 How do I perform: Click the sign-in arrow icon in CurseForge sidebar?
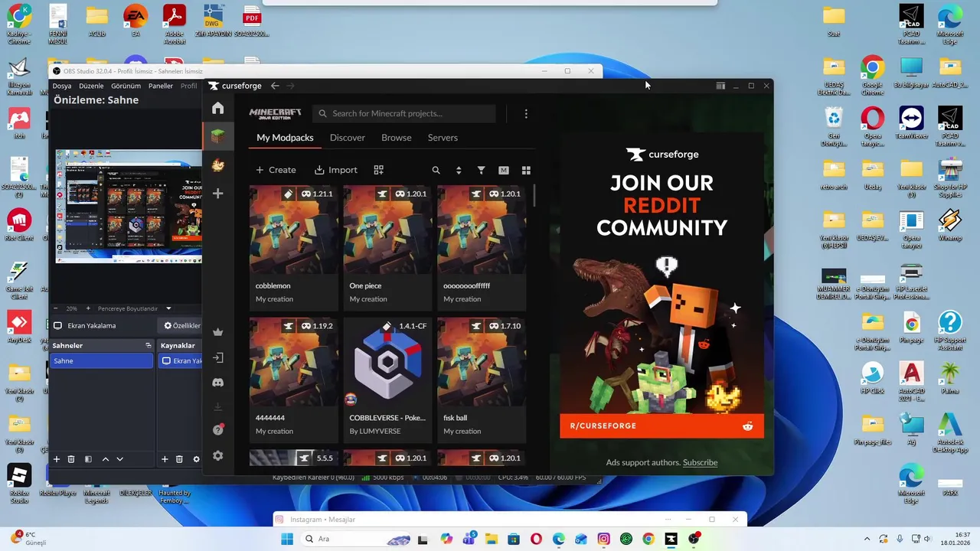pyautogui.click(x=218, y=357)
